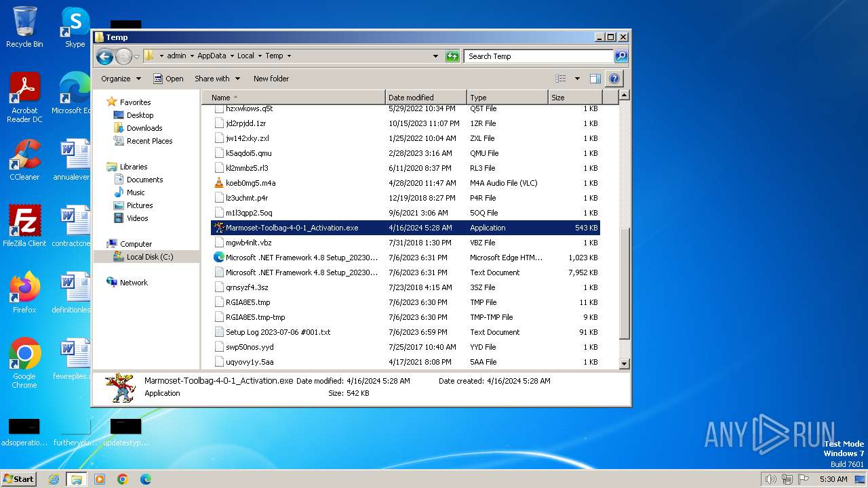Open Skype desktop shortcut

(75, 27)
